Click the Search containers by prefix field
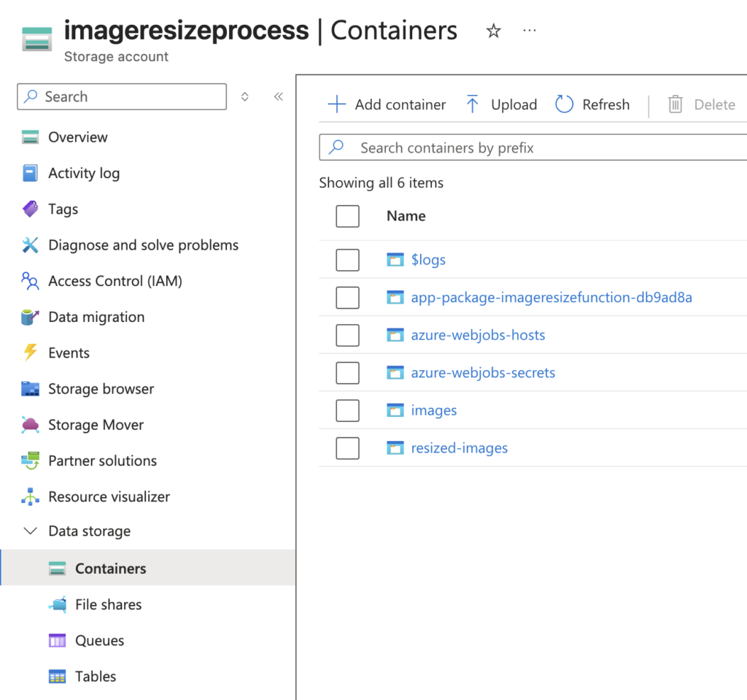747x700 pixels. [540, 148]
